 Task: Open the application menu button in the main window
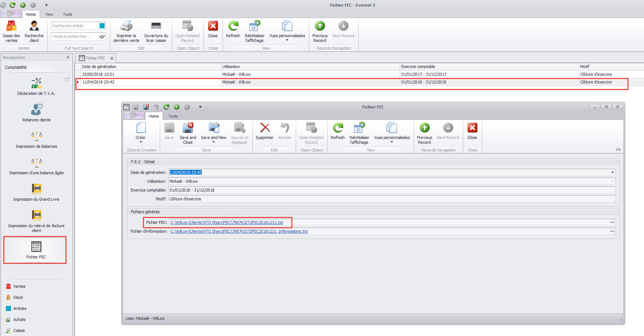click(x=11, y=14)
